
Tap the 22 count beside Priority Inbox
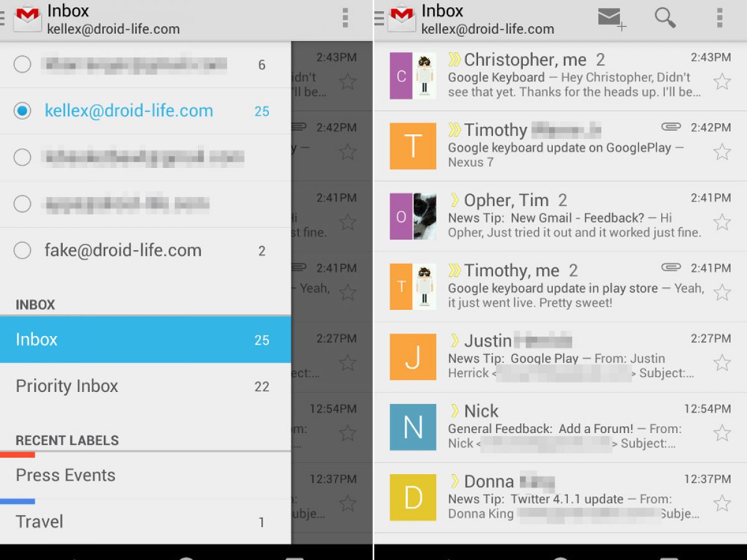261,386
